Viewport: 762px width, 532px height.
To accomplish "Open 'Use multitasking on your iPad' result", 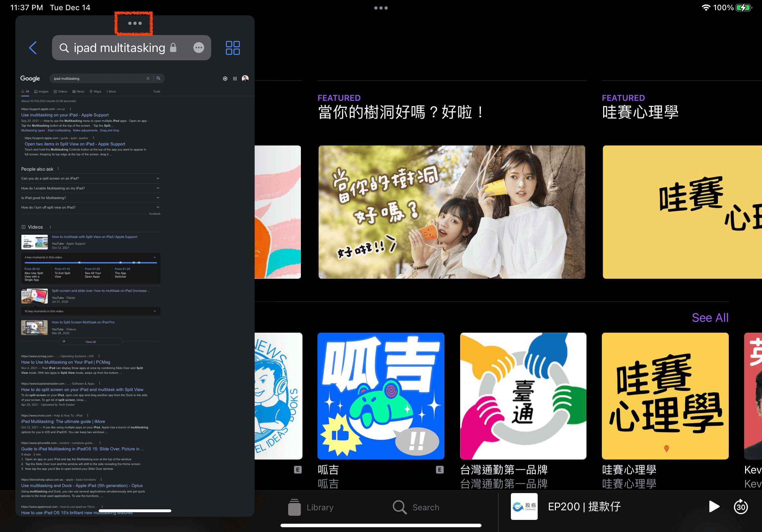I will pos(65,115).
